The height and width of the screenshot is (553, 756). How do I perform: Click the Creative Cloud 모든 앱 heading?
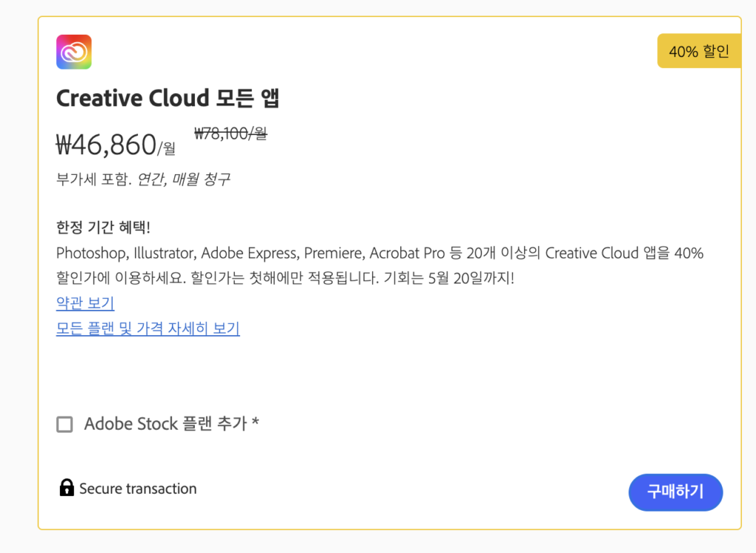(168, 98)
